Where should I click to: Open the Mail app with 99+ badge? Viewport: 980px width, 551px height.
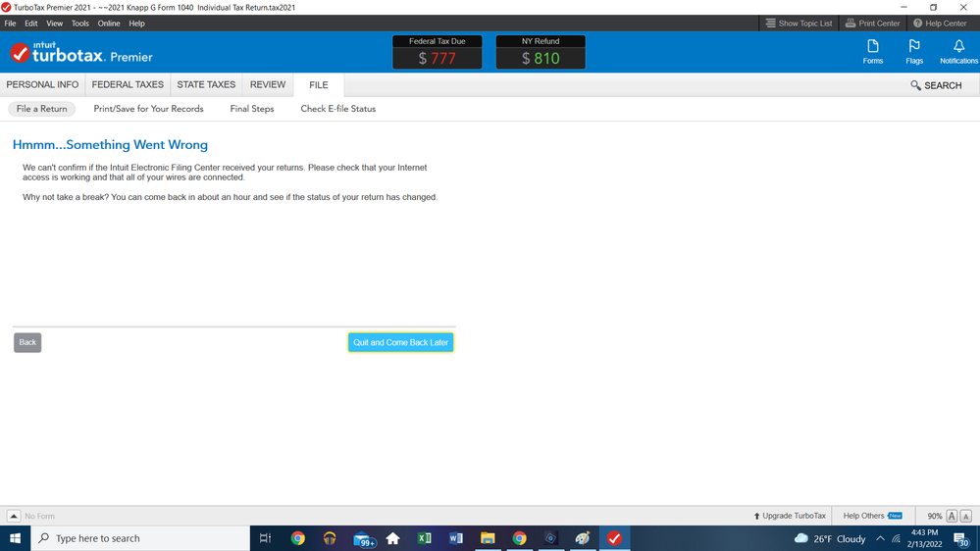point(363,538)
